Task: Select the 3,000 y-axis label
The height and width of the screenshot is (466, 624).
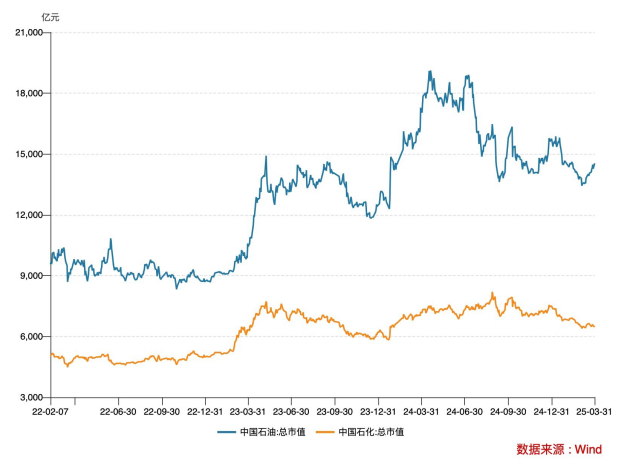Action: [34, 398]
